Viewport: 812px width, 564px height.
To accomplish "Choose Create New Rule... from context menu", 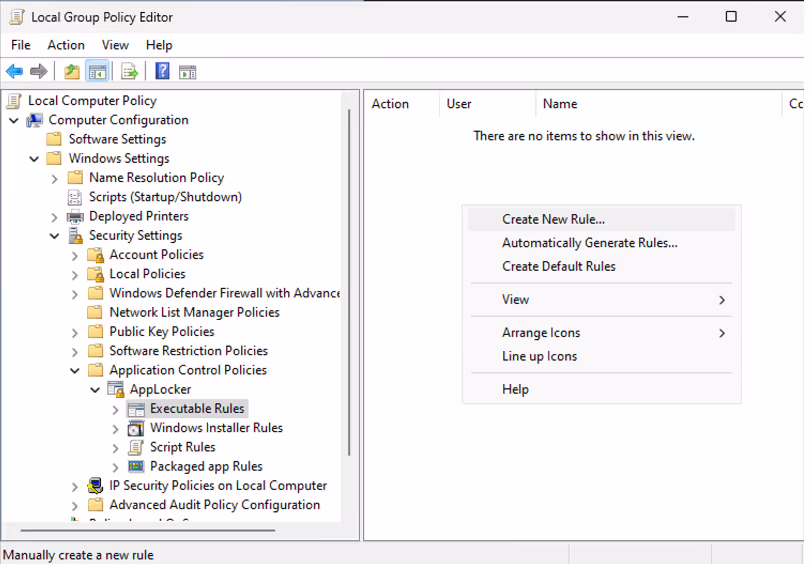I will click(x=601, y=220).
